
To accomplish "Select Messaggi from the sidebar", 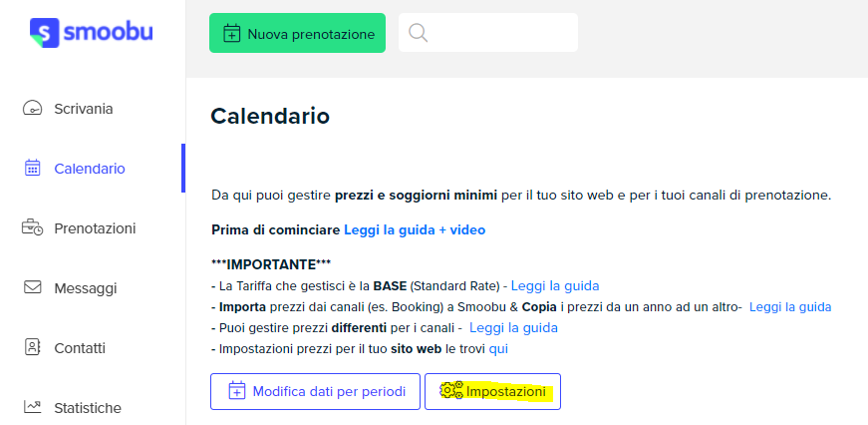I will pos(86,288).
